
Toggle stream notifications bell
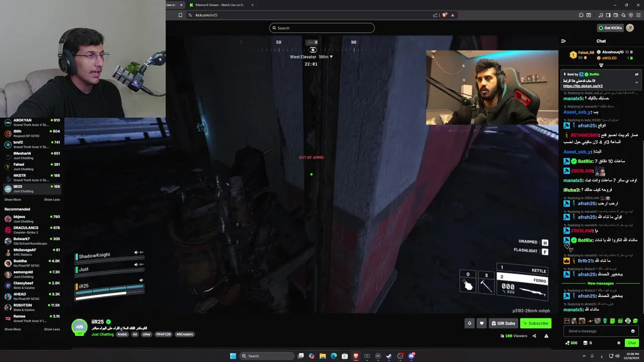point(469,323)
